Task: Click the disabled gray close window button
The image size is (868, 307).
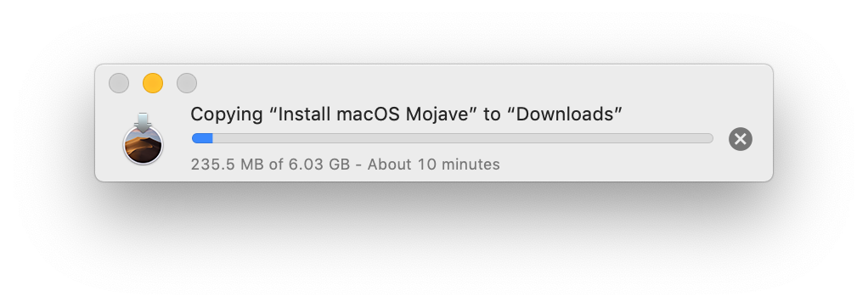Action: pos(119,83)
